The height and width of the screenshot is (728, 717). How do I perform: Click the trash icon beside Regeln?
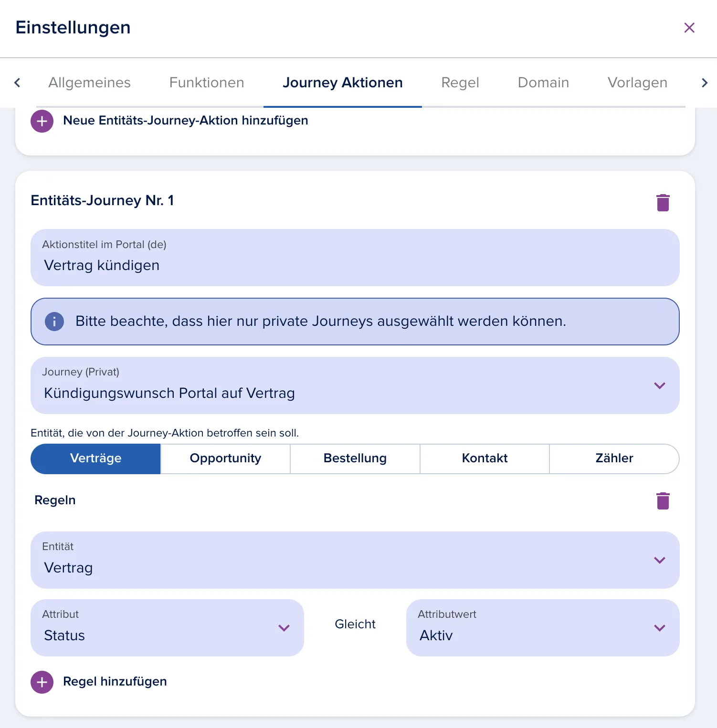point(663,501)
